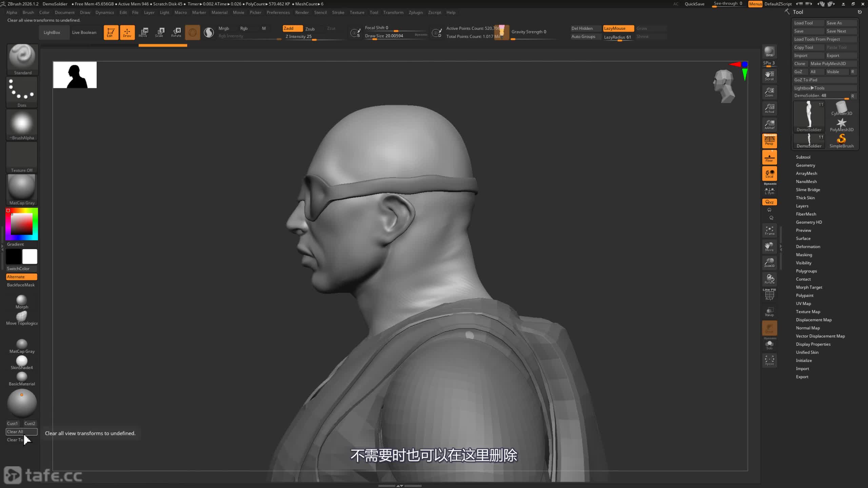Click the Zoom document icon
Screen dimensions: 868x488
point(769,92)
